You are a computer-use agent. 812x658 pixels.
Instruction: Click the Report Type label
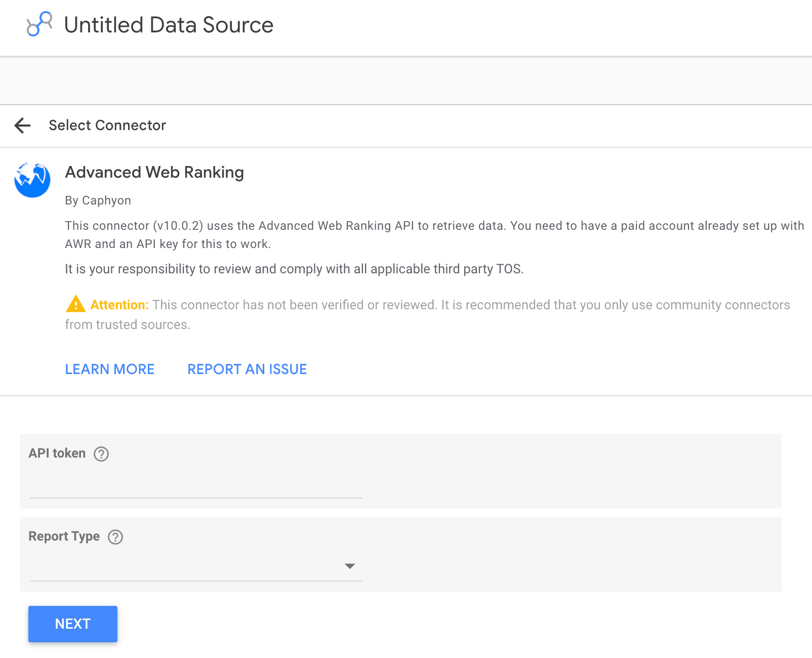click(64, 537)
